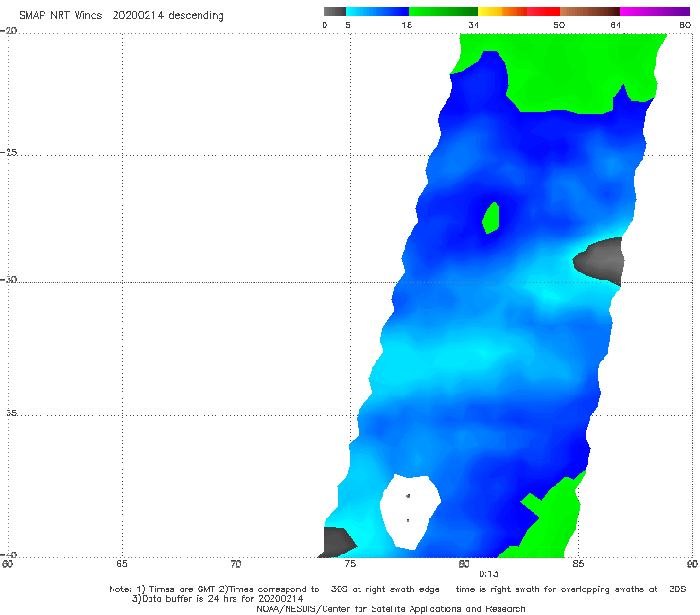Select the yellow-orange segment of the color bar
This screenshot has height=615, width=700.
click(x=502, y=11)
